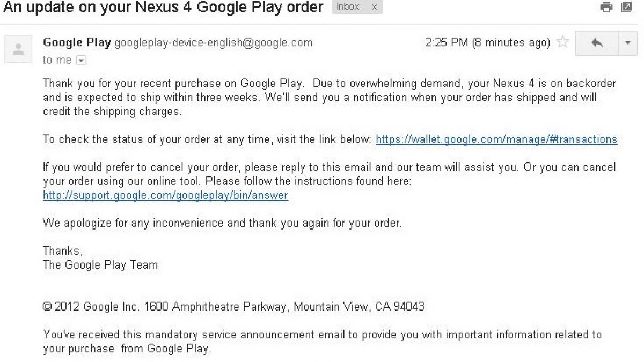This screenshot has height=362, width=644.
Task: Open the email in a new window
Action: coord(626,8)
